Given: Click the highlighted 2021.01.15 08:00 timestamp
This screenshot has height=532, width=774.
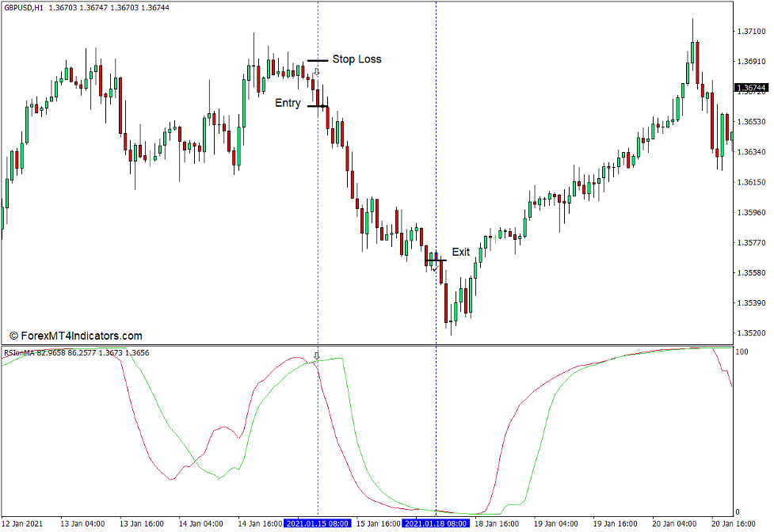Looking at the screenshot, I should pyautogui.click(x=317, y=523).
